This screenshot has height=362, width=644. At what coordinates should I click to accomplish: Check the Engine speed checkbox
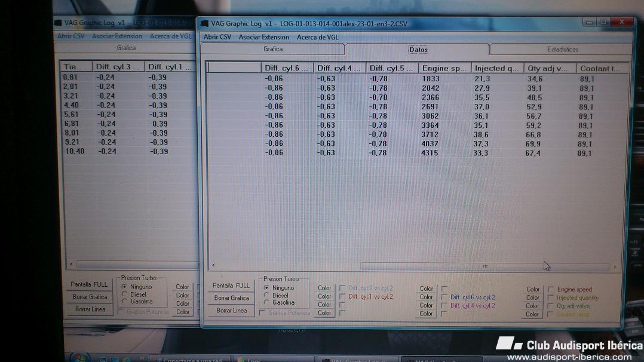[551, 289]
